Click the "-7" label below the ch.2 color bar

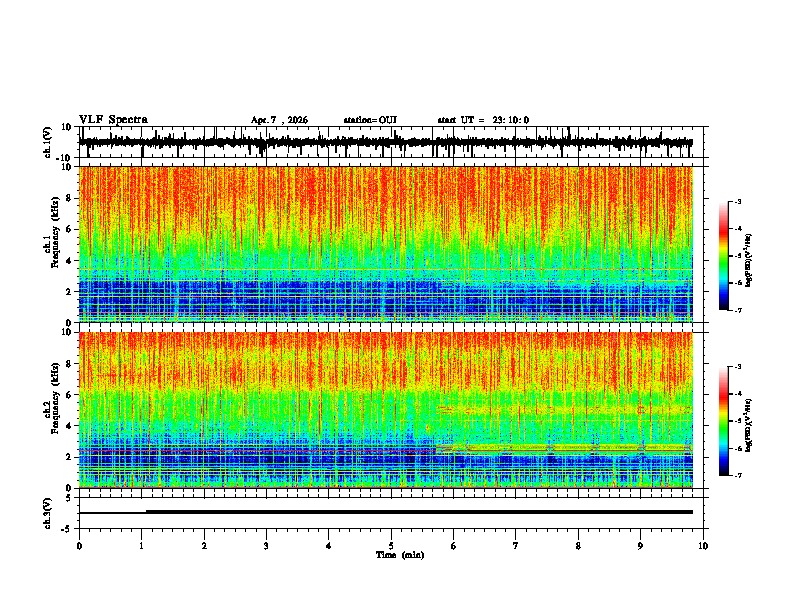pos(738,475)
